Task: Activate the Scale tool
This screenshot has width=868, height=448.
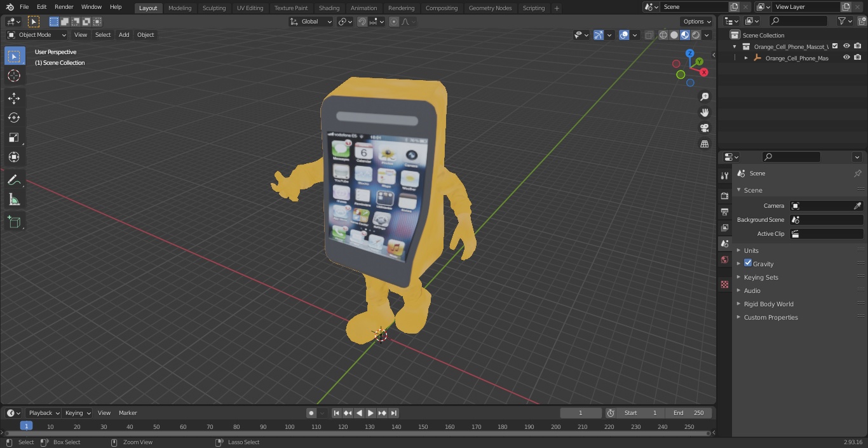Action: (14, 137)
